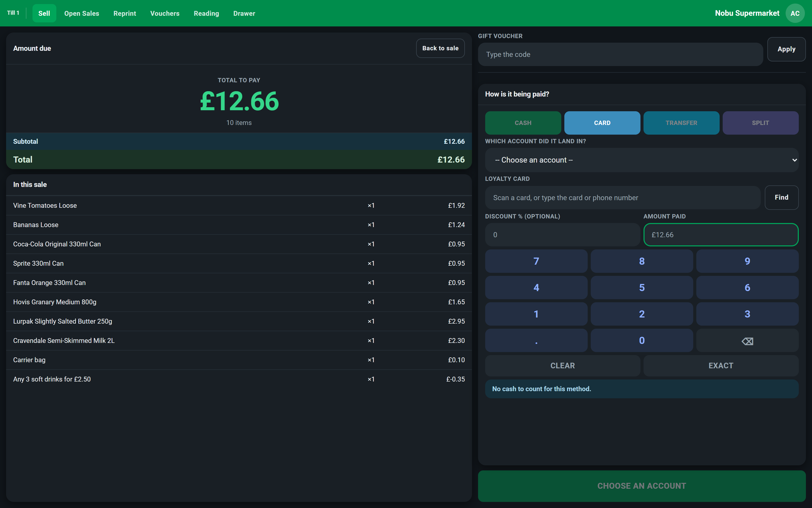Click the 10 items count

(239, 123)
